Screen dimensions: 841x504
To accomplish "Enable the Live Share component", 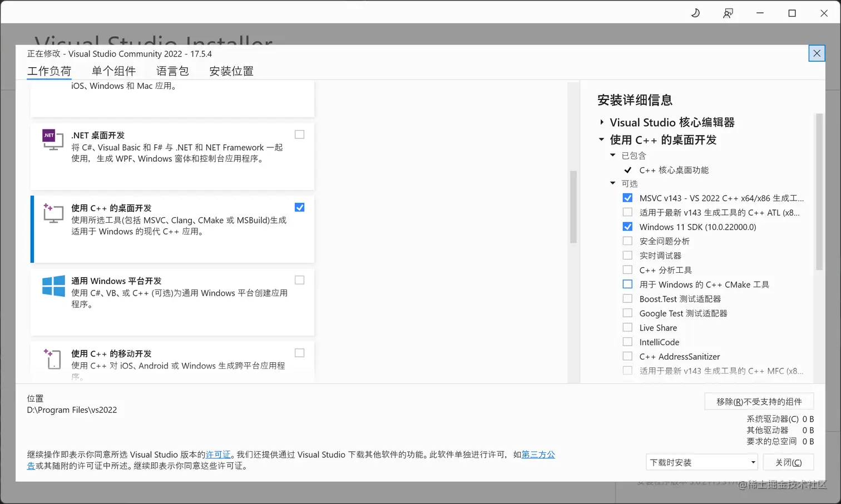I will click(627, 327).
